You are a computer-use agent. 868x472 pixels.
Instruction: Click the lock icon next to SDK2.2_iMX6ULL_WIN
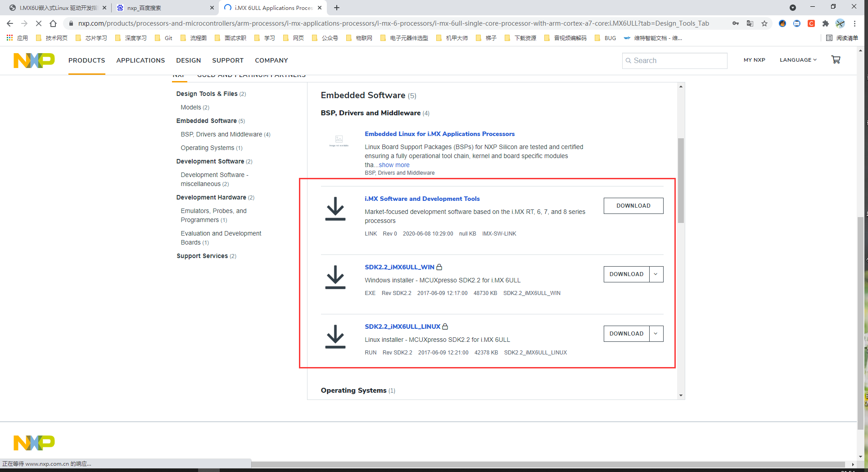(439, 267)
